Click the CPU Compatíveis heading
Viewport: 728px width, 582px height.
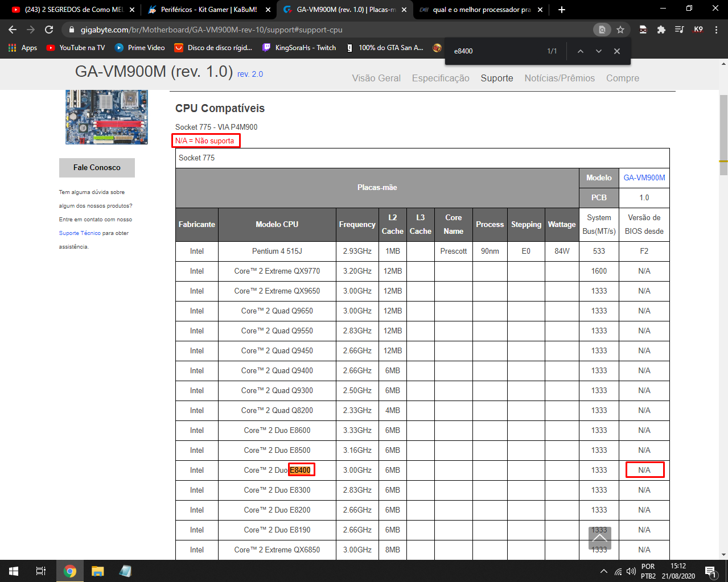(x=220, y=108)
